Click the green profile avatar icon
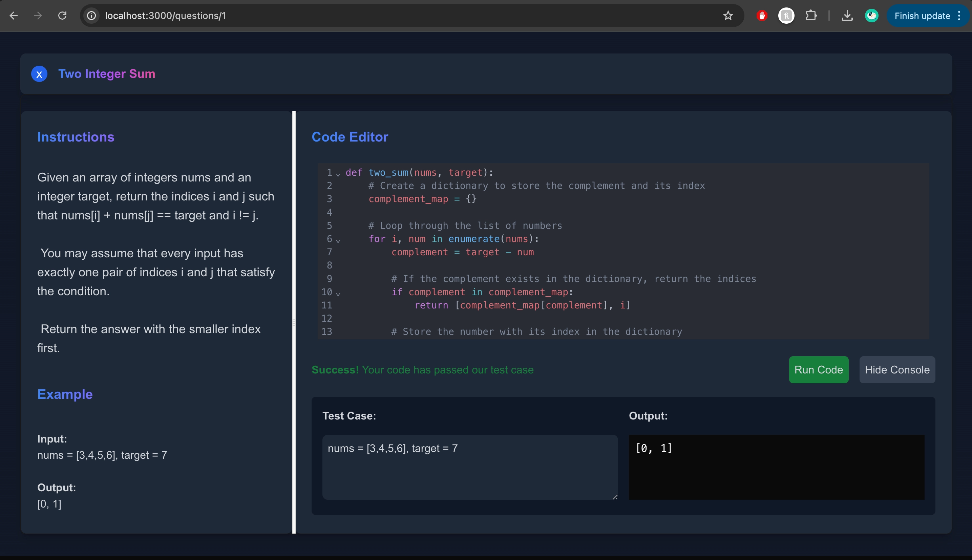 (x=871, y=16)
